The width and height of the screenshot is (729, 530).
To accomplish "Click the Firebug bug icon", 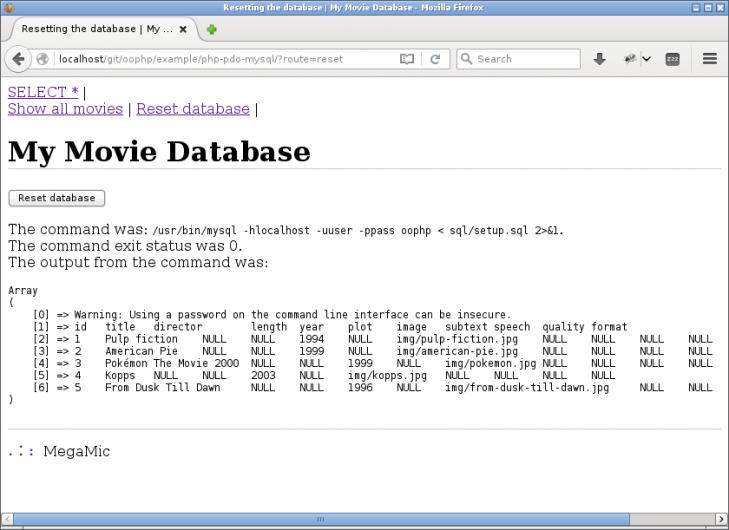I will [x=630, y=59].
